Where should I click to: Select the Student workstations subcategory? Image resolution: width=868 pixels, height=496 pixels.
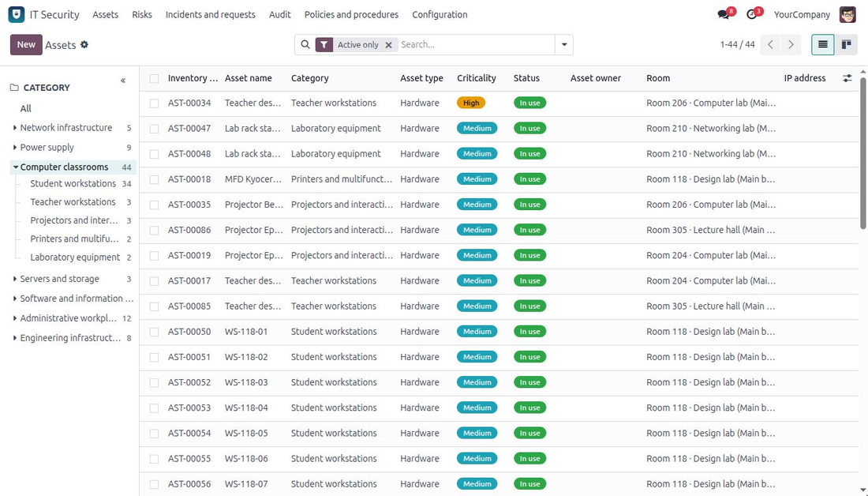click(73, 183)
